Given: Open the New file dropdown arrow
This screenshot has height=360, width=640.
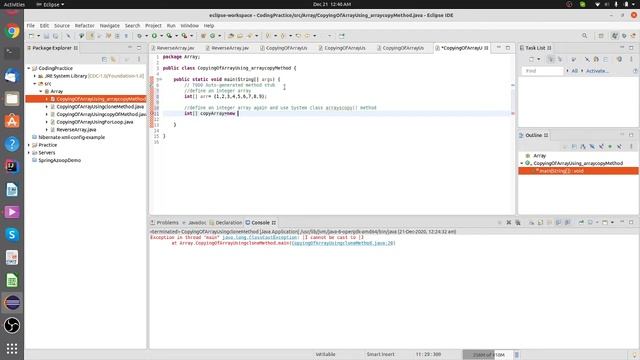Looking at the screenshot, I should tap(38, 36).
